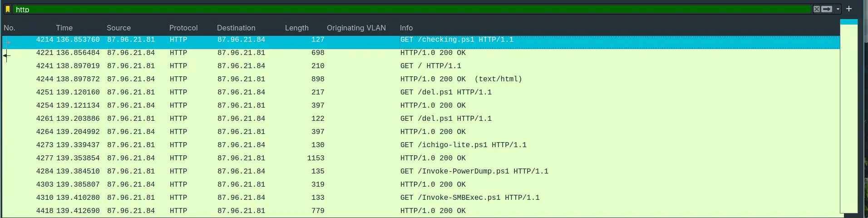
Task: Click the Originating VLAN column header
Action: tap(356, 28)
